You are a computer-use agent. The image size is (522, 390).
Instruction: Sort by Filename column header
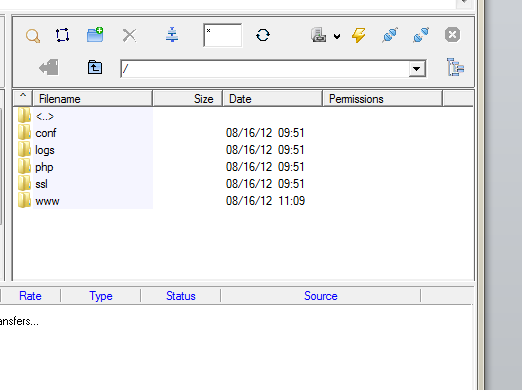(92, 99)
